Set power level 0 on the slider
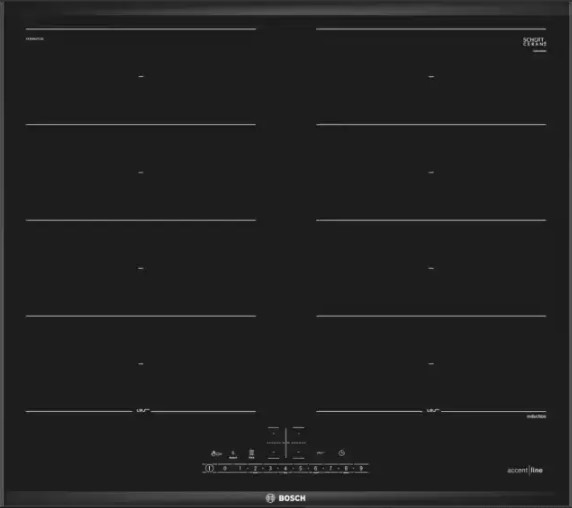The height and width of the screenshot is (508, 572). click(225, 468)
